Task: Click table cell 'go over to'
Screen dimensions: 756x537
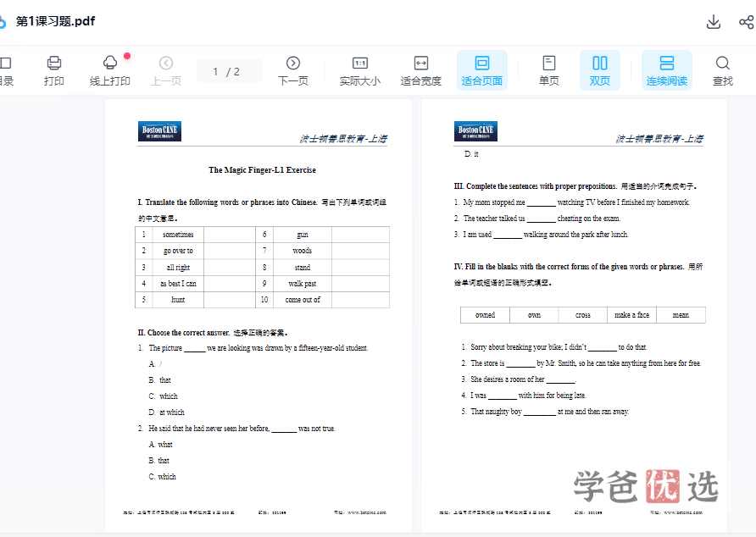Action: pyautogui.click(x=178, y=251)
